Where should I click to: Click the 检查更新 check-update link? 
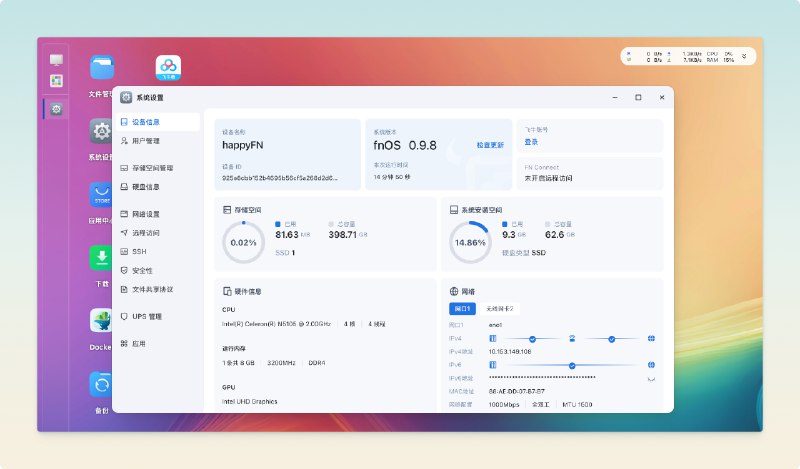point(490,146)
